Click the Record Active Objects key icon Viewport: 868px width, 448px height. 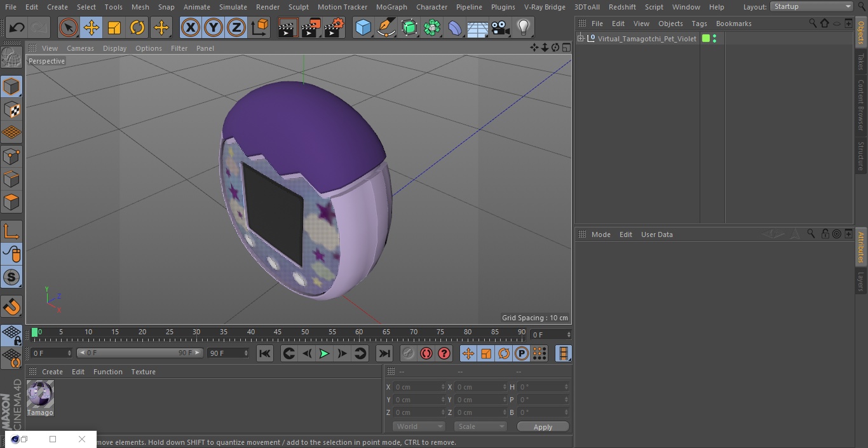coord(409,353)
